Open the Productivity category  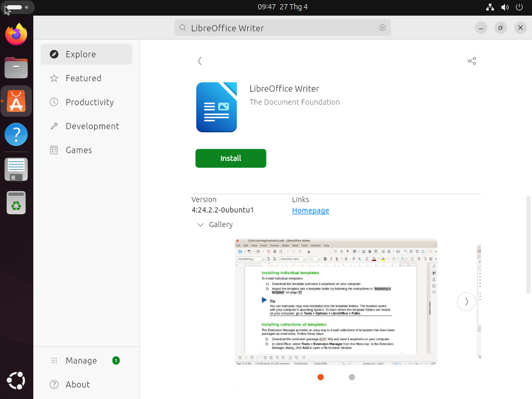(86, 102)
